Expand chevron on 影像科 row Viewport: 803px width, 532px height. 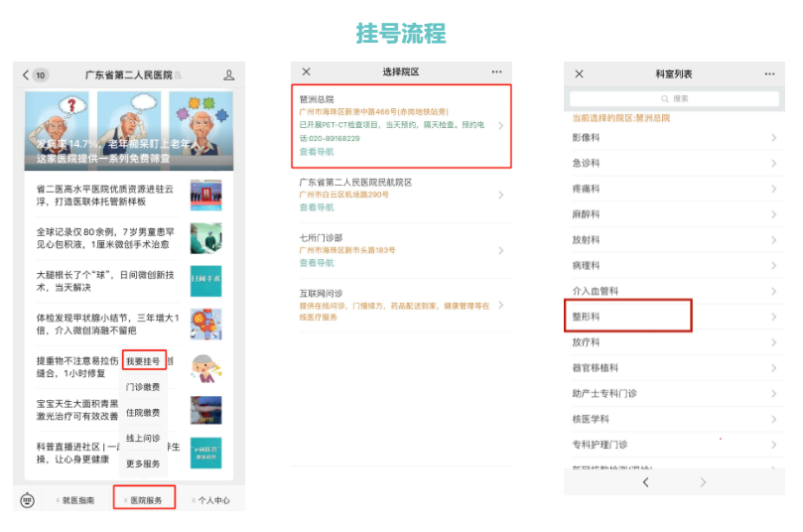(x=774, y=138)
